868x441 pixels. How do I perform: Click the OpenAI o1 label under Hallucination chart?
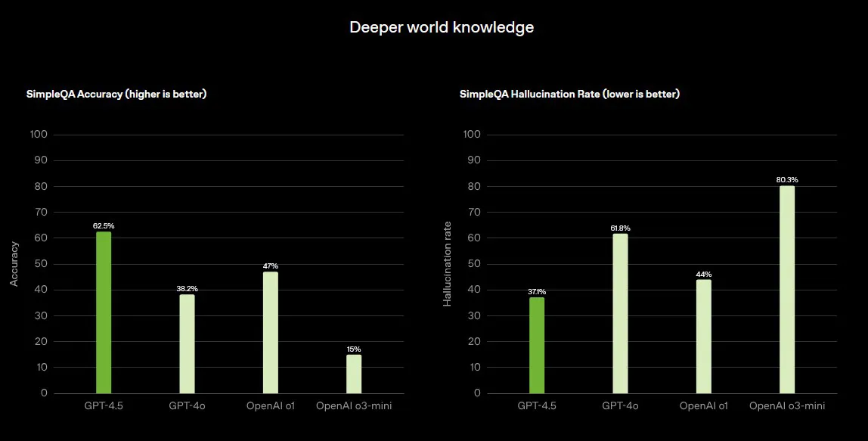[x=704, y=406]
